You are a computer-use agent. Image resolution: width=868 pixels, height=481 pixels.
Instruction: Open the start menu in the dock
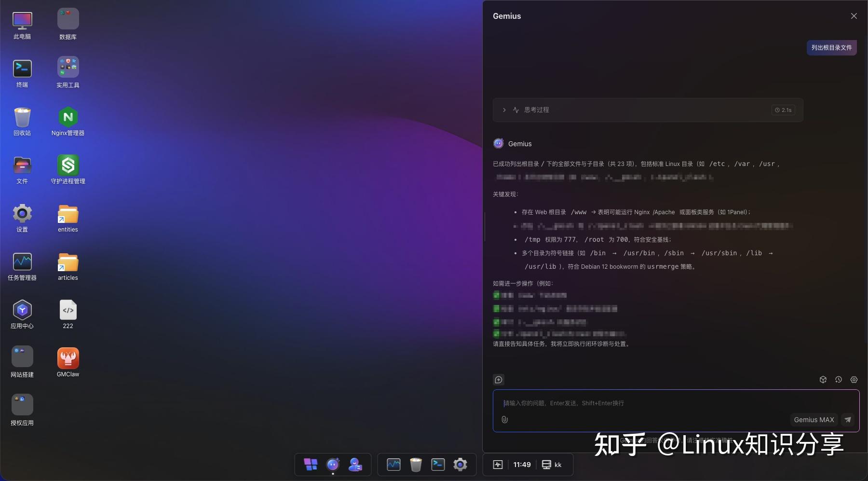[311, 465]
